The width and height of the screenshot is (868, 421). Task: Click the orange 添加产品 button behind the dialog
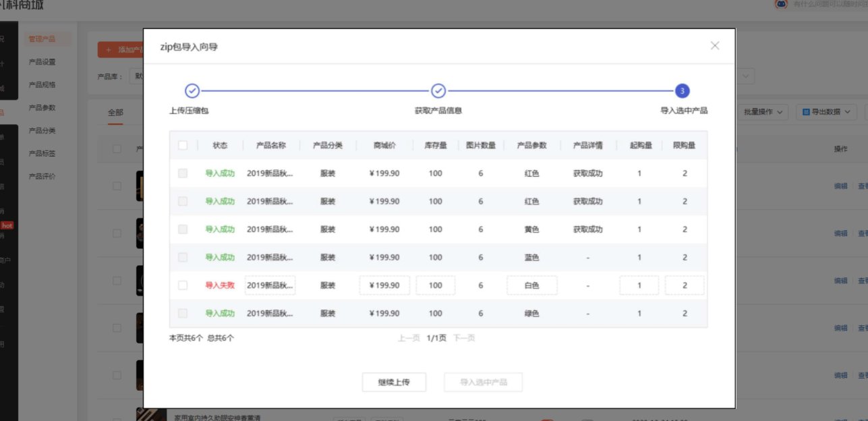[x=120, y=50]
